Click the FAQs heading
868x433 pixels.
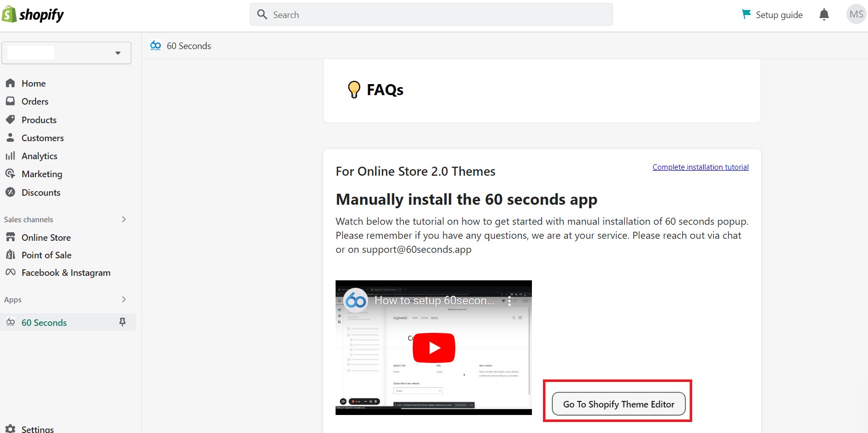pos(385,90)
